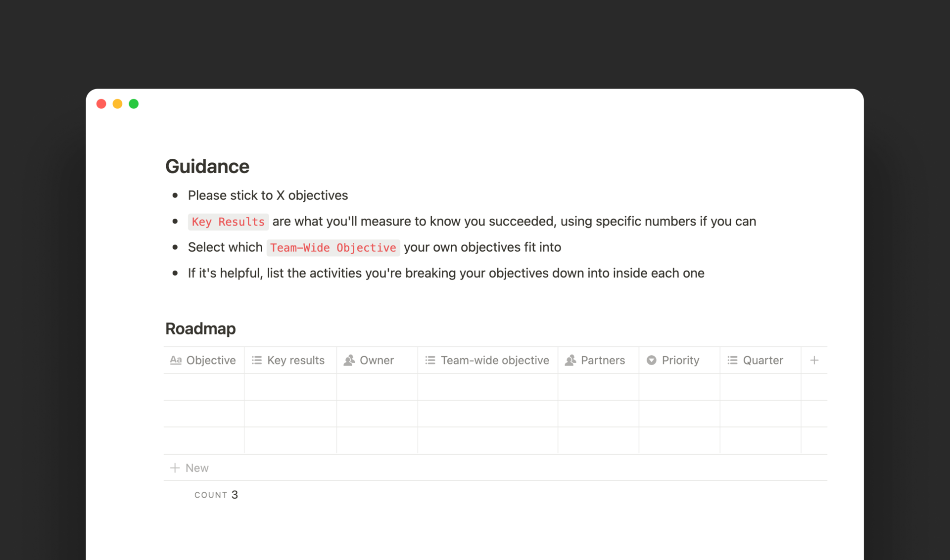The width and height of the screenshot is (950, 560).
Task: Open the Partners column header
Action: click(599, 360)
